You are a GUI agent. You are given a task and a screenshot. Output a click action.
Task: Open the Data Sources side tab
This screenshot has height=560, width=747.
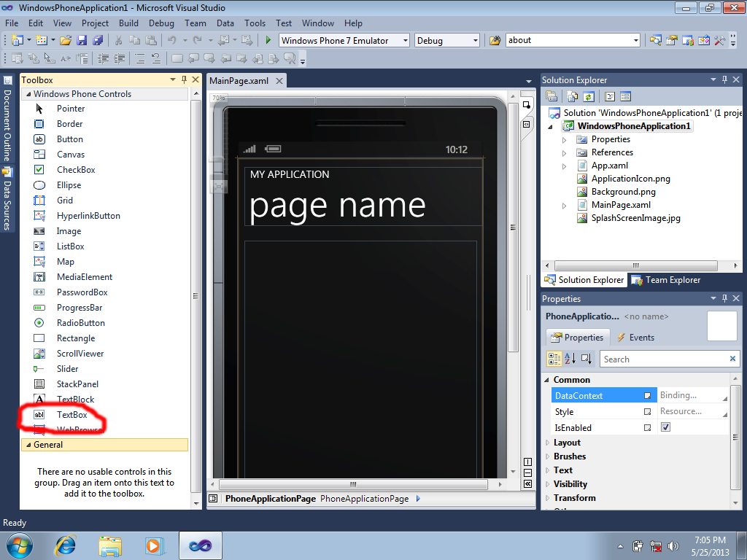click(x=7, y=200)
